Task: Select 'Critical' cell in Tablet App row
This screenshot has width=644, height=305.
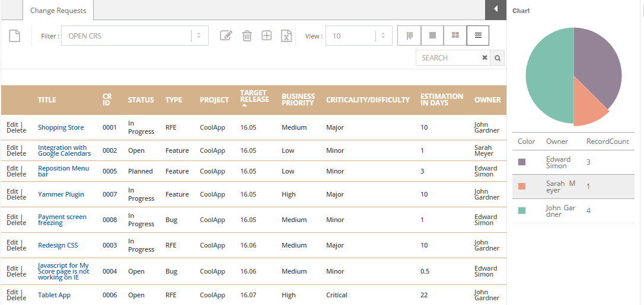Action: [x=336, y=295]
